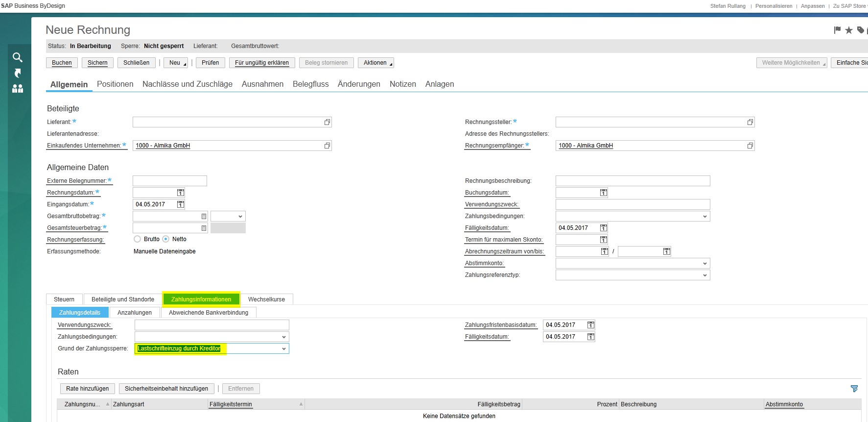Click the filter icon above Raten table
This screenshot has width=868, height=422.
(x=854, y=389)
